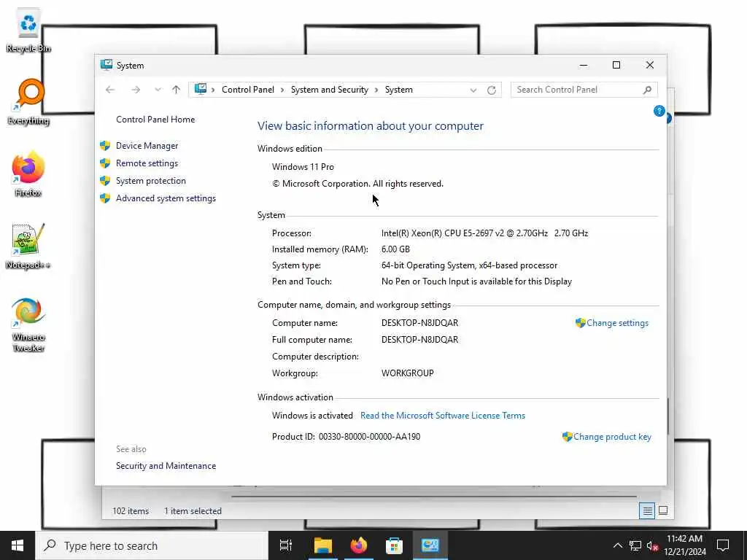Click the muted volume tray icon
Screen dimensions: 747x560
[x=653, y=545]
